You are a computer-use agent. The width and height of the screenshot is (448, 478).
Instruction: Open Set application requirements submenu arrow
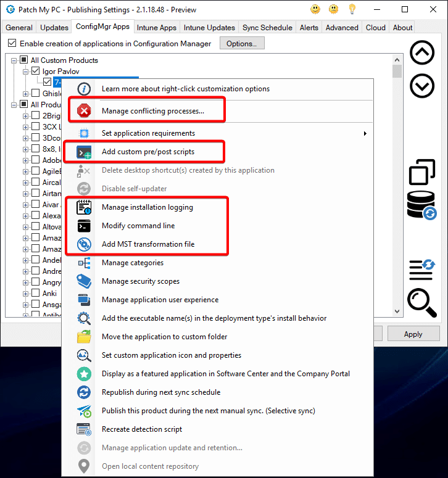(x=365, y=133)
